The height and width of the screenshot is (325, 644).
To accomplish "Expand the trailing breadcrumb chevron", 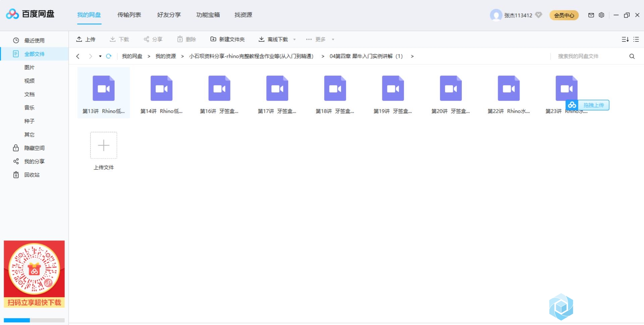I will [x=412, y=56].
